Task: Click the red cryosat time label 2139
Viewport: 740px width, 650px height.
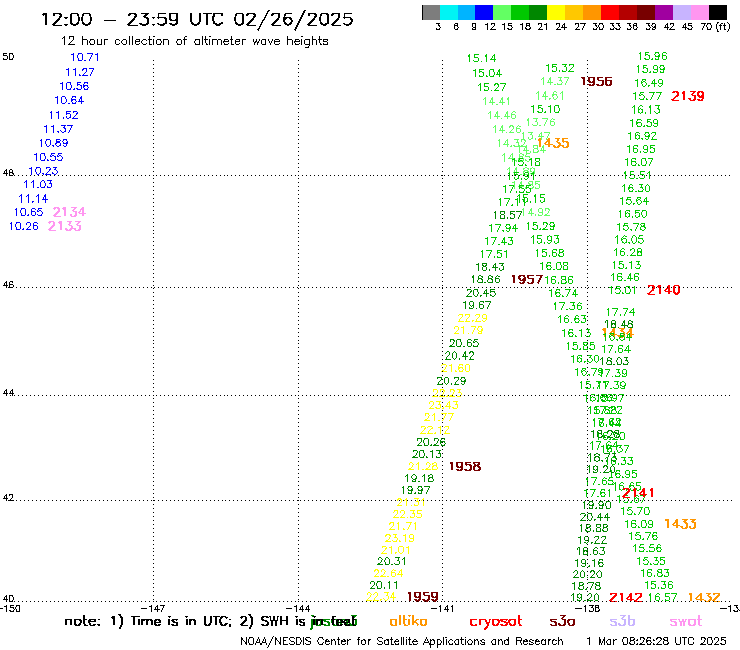Action: [688, 96]
